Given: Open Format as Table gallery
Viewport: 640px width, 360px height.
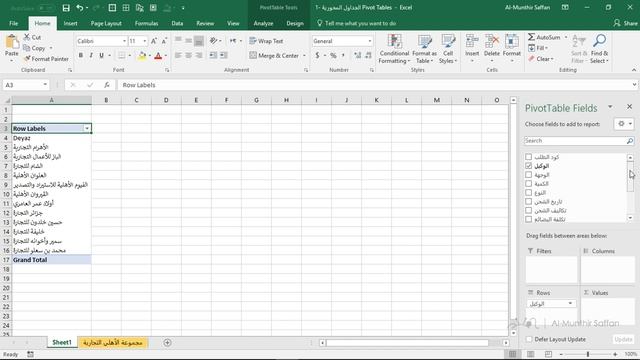Looking at the screenshot, I should pyautogui.click(x=424, y=49).
